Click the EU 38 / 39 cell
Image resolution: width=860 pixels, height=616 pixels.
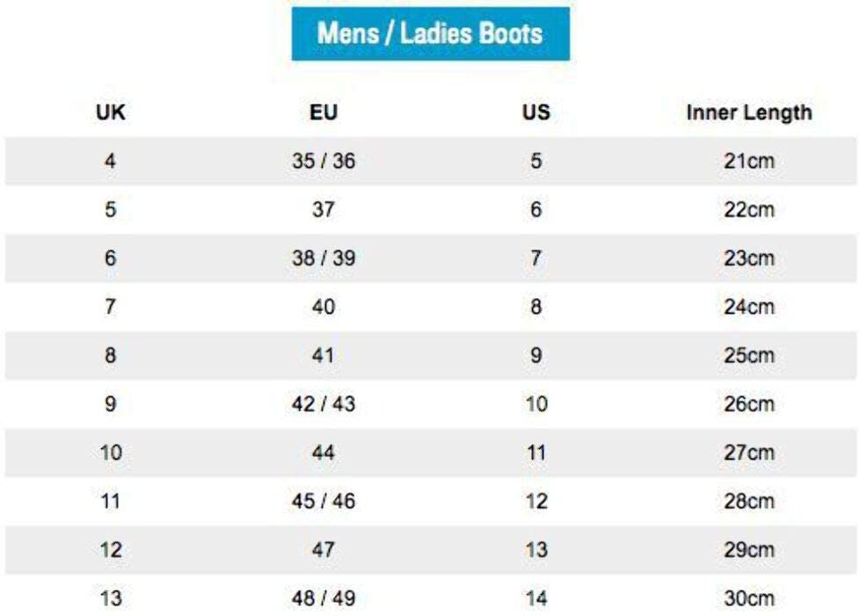(x=324, y=258)
